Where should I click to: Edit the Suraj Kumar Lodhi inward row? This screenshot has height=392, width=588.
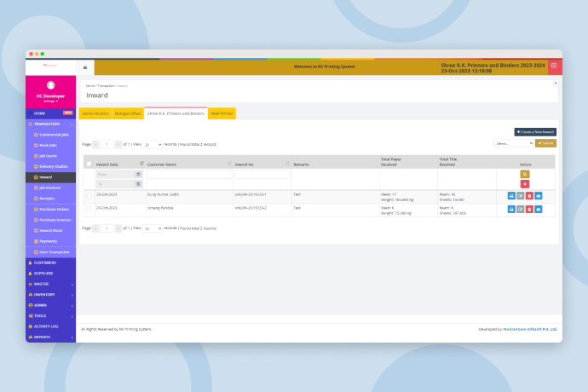pyautogui.click(x=520, y=196)
